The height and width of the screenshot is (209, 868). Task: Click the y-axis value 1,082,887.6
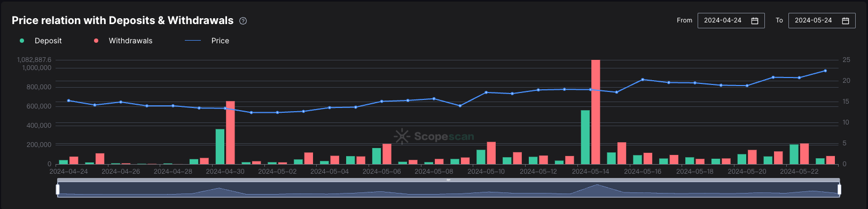click(35, 60)
